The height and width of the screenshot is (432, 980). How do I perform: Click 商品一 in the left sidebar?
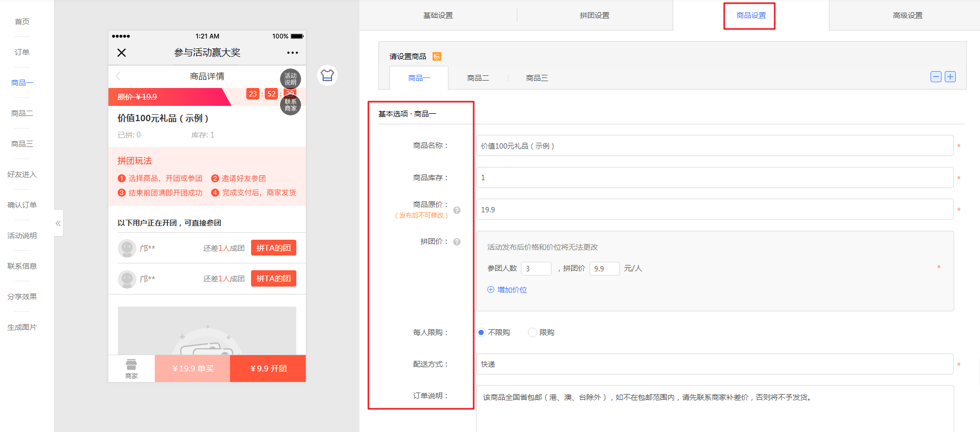(22, 83)
